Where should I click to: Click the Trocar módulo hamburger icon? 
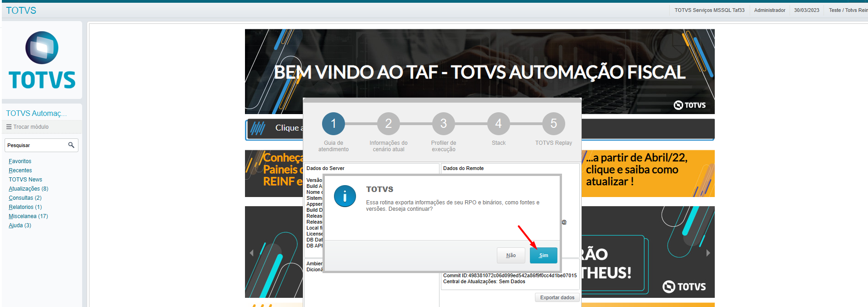(9, 127)
